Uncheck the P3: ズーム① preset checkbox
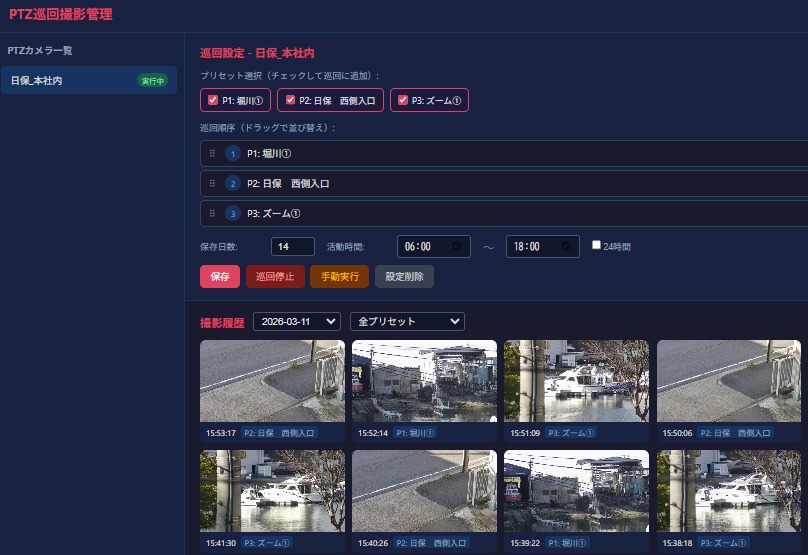Image resolution: width=808 pixels, height=555 pixels. point(403,100)
